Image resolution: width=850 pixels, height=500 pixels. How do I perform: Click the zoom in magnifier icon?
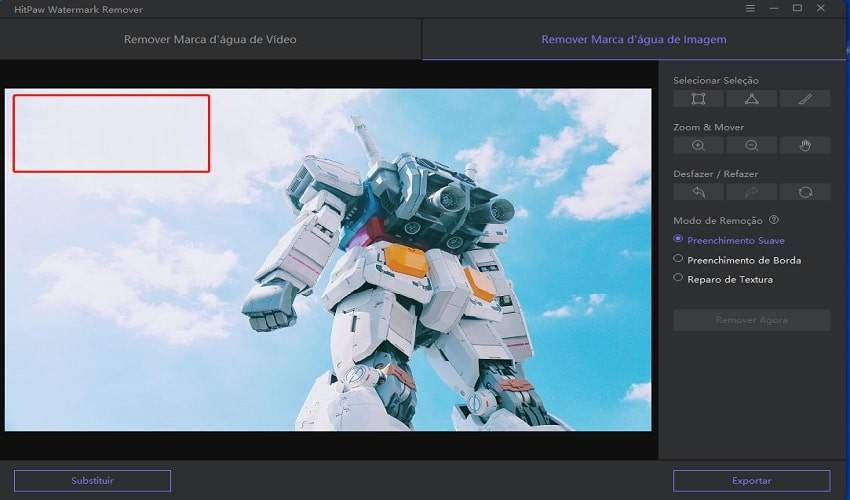point(698,145)
